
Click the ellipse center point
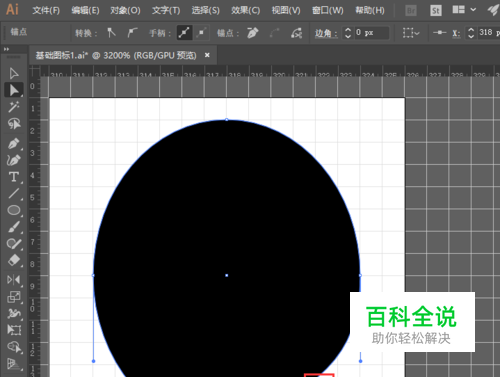click(x=227, y=275)
